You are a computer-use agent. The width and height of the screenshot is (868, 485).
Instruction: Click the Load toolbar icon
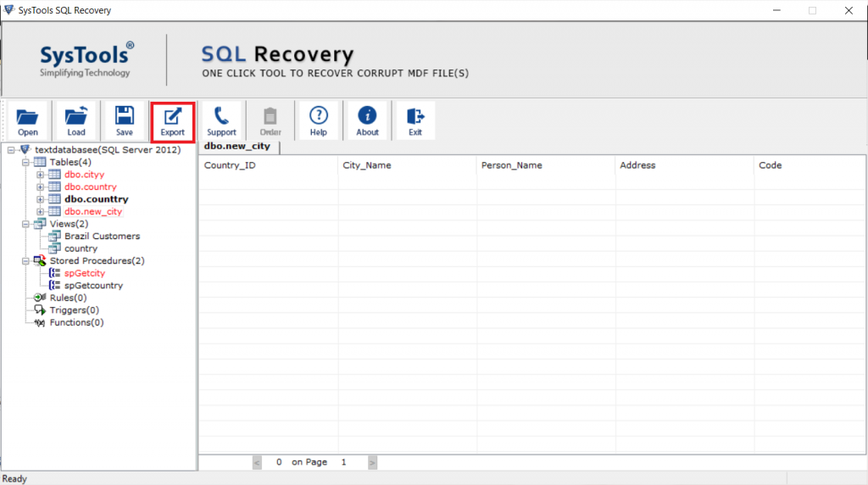tap(75, 115)
